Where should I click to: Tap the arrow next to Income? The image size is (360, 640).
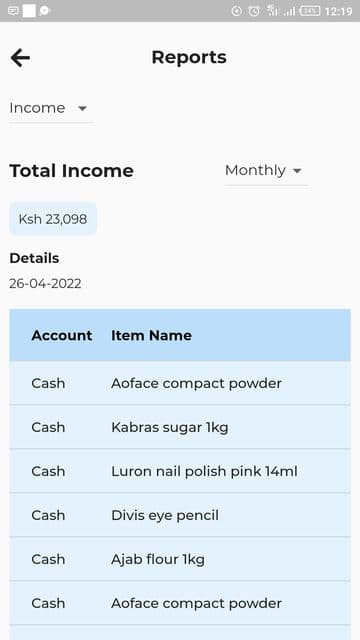pos(82,109)
